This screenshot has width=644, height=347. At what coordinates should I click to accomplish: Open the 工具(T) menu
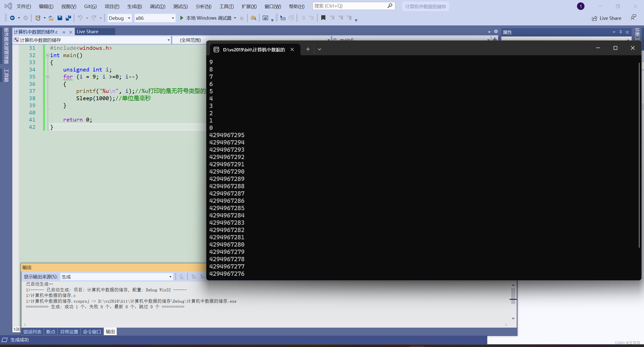(x=226, y=6)
